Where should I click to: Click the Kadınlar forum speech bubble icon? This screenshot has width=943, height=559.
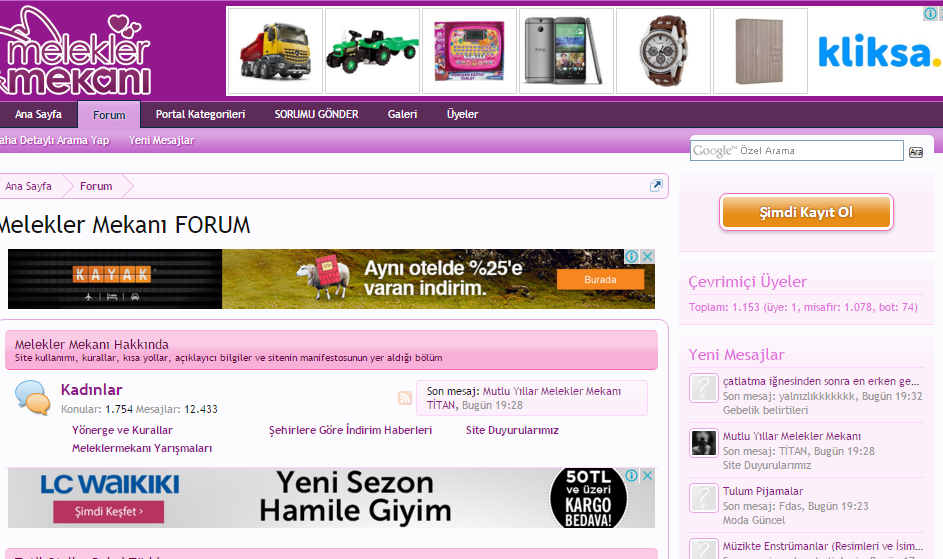click(x=32, y=398)
